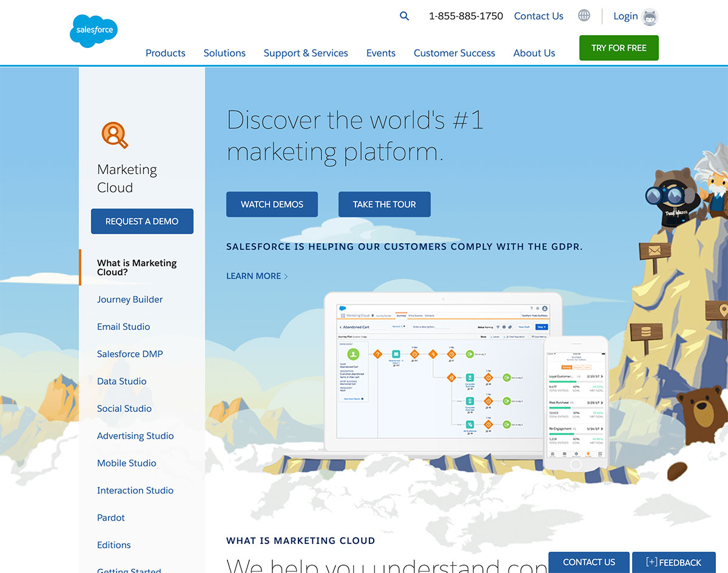Open Interaction Studio in the sidebar
The height and width of the screenshot is (573, 728).
pyautogui.click(x=135, y=491)
